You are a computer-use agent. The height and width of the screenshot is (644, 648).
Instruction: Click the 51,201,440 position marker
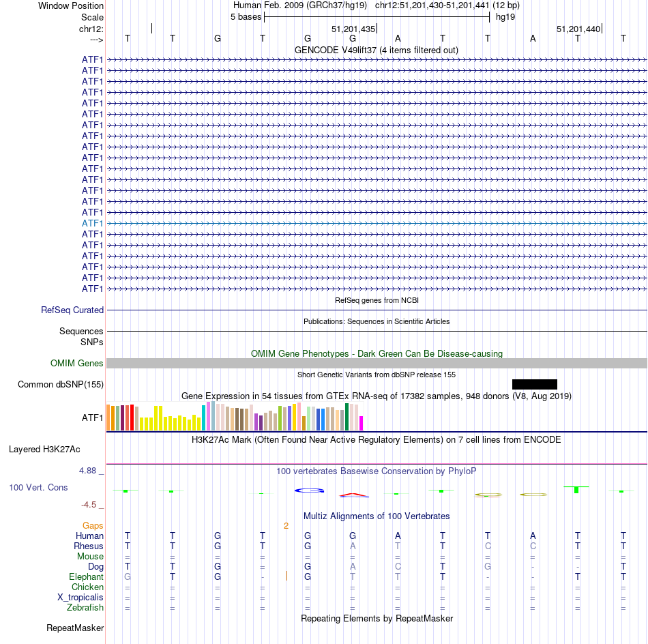click(578, 29)
